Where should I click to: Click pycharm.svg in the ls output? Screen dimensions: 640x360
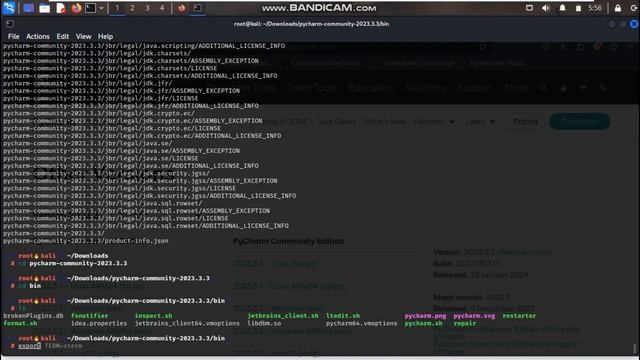click(x=474, y=316)
